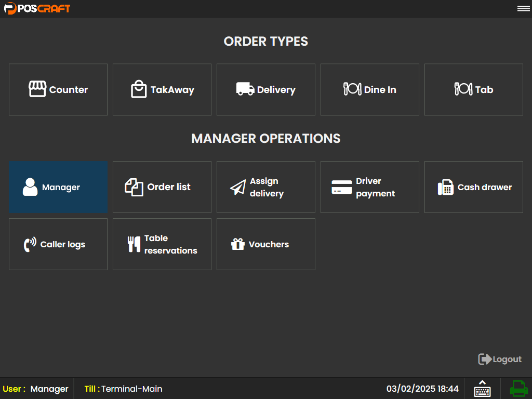532x399 pixels.
Task: Open Table reservations
Action: pos(162,244)
